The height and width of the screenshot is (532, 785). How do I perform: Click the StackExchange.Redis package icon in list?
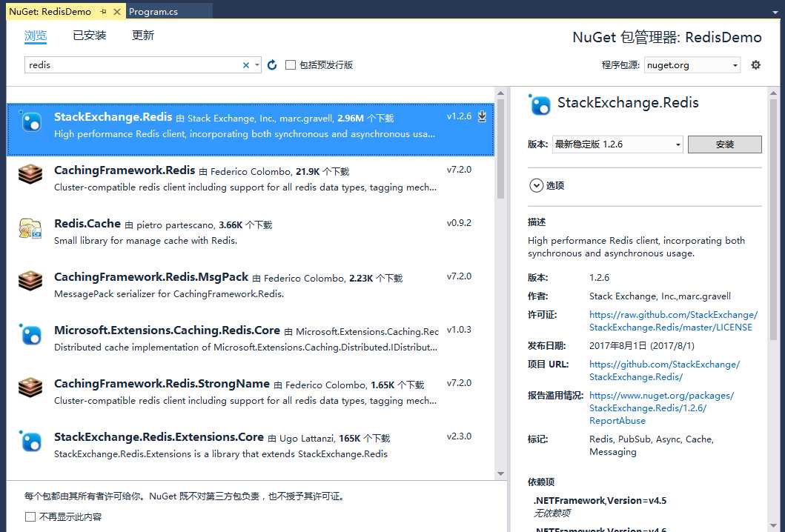pyautogui.click(x=30, y=121)
